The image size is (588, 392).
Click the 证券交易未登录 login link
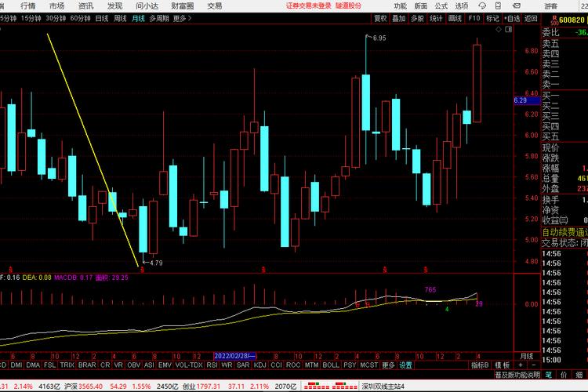click(309, 5)
